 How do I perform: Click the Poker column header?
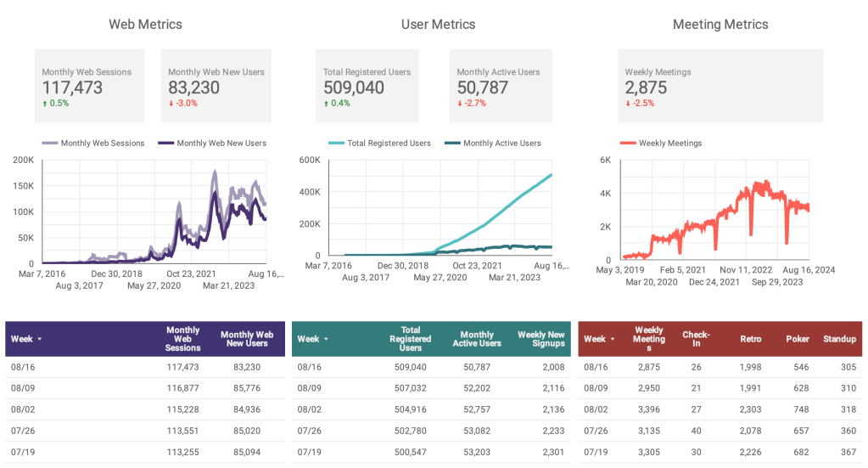[798, 339]
